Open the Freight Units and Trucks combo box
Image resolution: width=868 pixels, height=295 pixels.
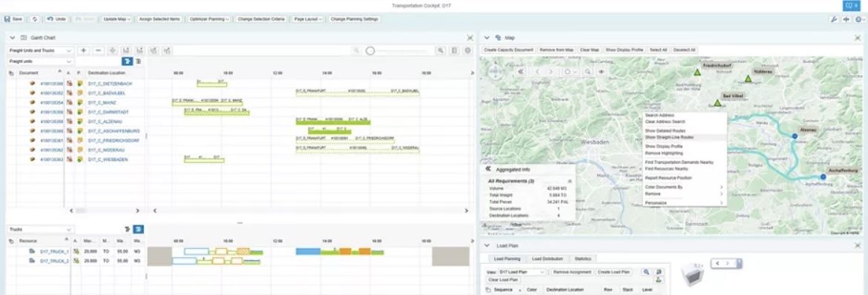(40, 50)
